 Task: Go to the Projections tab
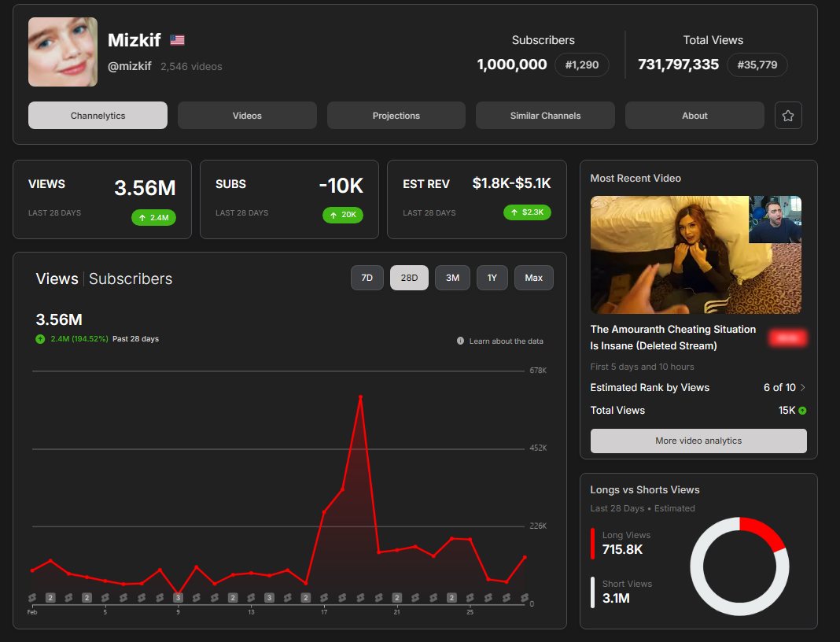pyautogui.click(x=396, y=115)
